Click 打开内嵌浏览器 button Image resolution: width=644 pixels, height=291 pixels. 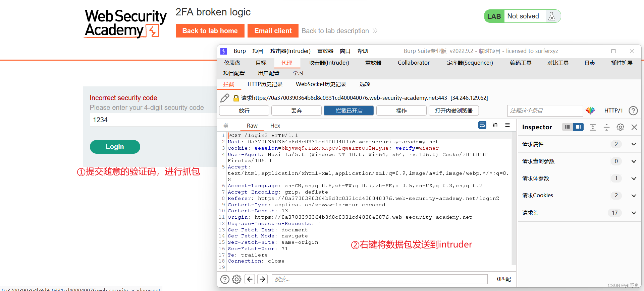[454, 111]
